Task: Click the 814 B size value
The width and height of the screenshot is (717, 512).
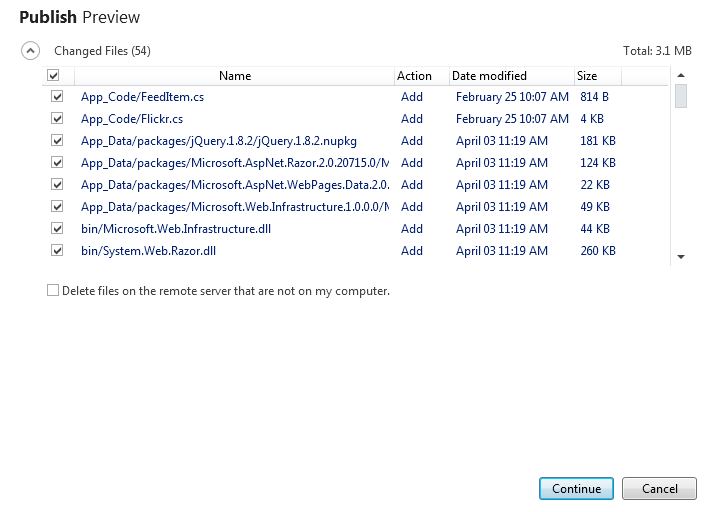Action: [x=594, y=97]
